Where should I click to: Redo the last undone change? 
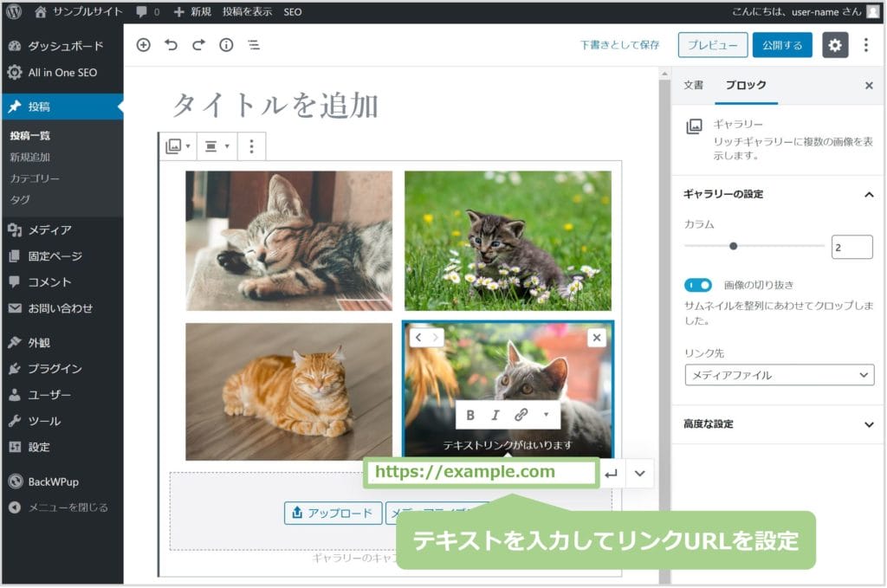(198, 45)
